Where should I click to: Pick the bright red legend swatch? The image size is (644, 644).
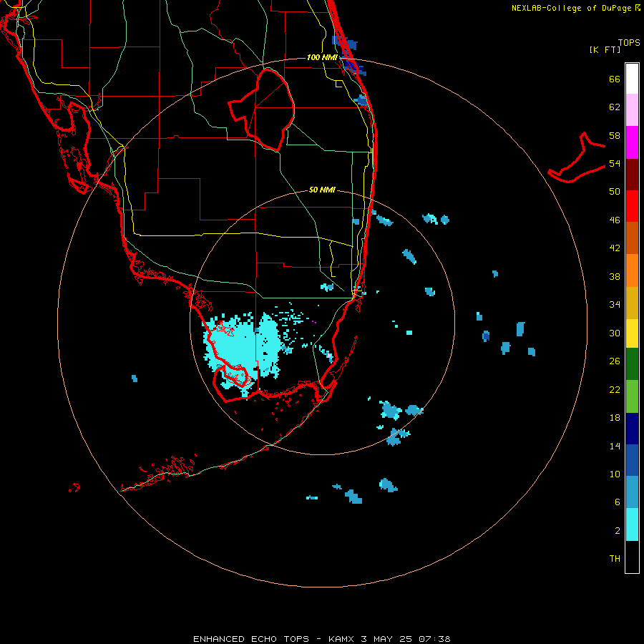tap(632, 206)
